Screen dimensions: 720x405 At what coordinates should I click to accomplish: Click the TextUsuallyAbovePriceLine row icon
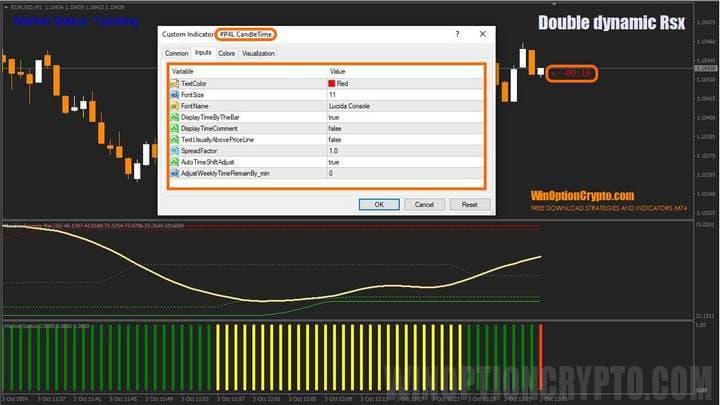[x=174, y=140]
